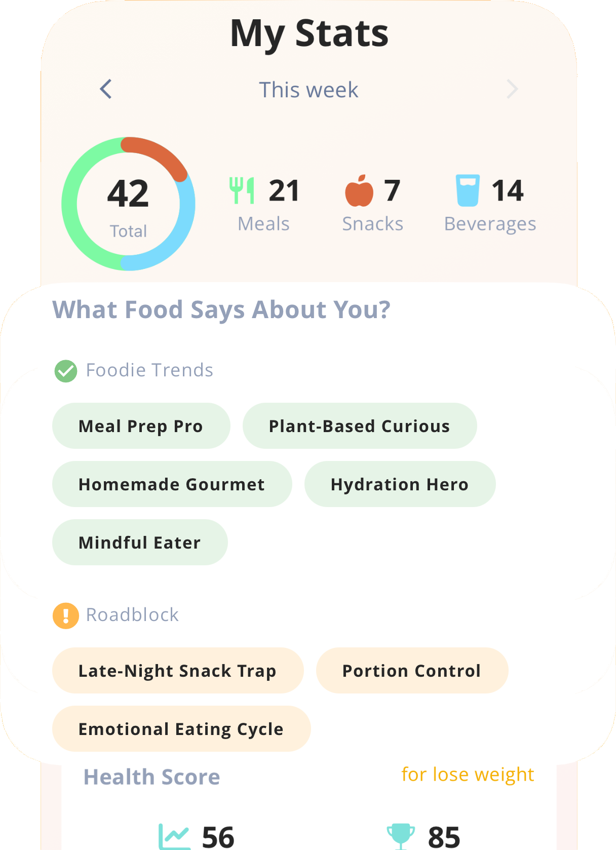
Task: Click the glass Beverages icon
Action: 468,190
